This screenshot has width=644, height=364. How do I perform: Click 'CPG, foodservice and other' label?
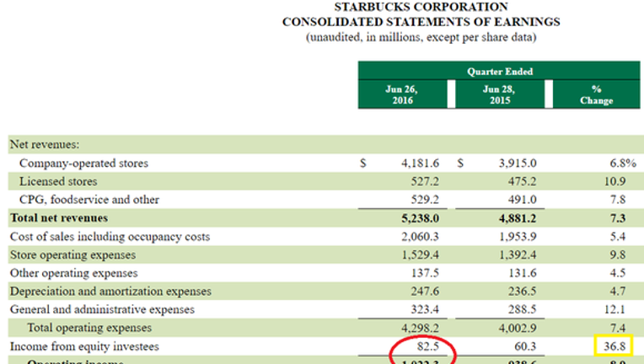coord(89,200)
